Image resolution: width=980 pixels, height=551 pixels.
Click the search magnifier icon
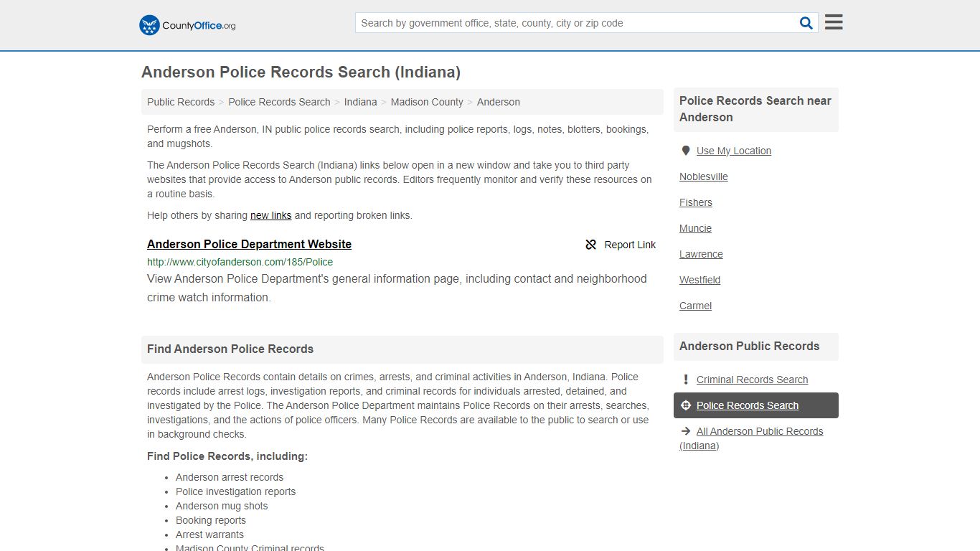[806, 23]
